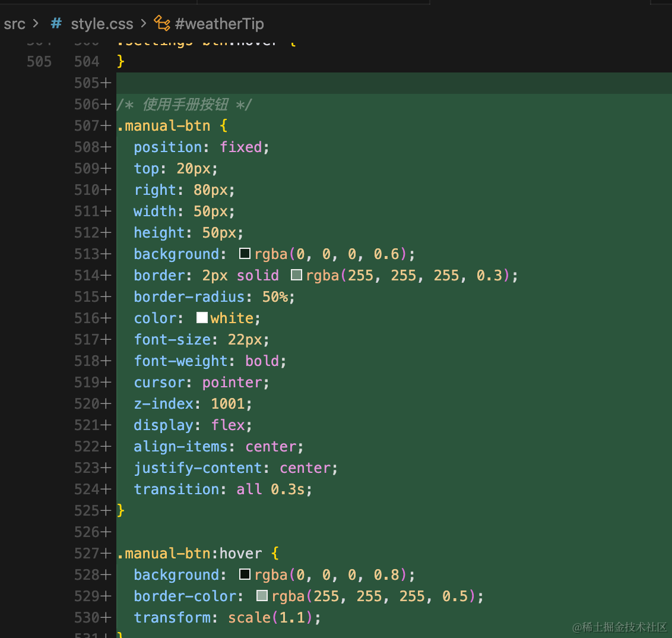Click the #weatherTip symbol icon
Viewport: 672px width, 638px height.
(x=162, y=23)
